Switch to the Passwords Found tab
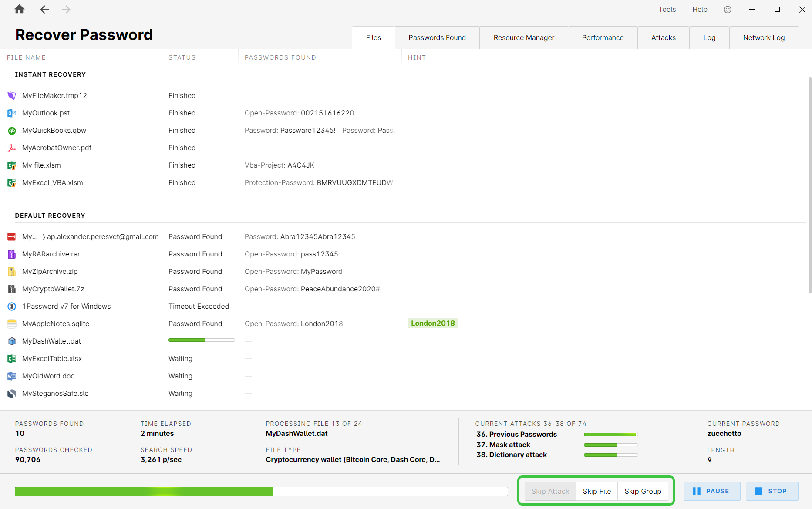Image resolution: width=812 pixels, height=509 pixels. coord(437,37)
